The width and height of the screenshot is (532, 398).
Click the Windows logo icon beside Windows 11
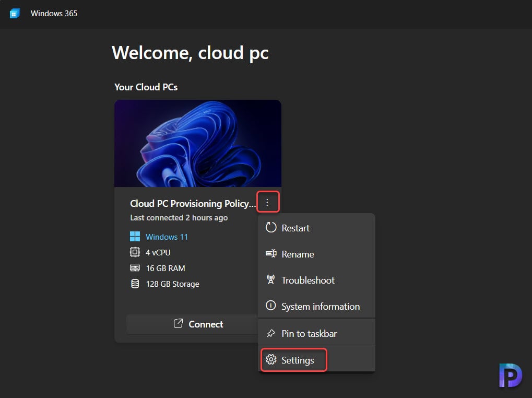135,237
